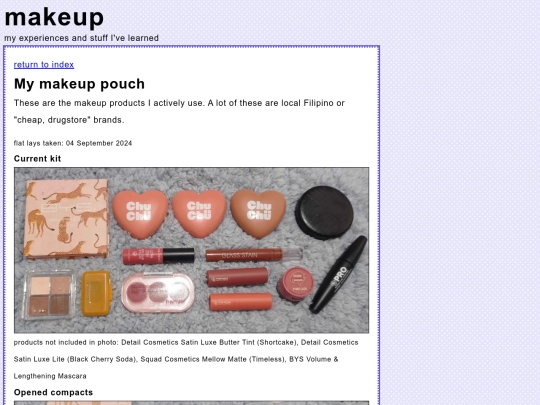Image resolution: width=540 pixels, height=405 pixels.
Task: Click the orange lipstick tube at bottom
Action: (240, 302)
